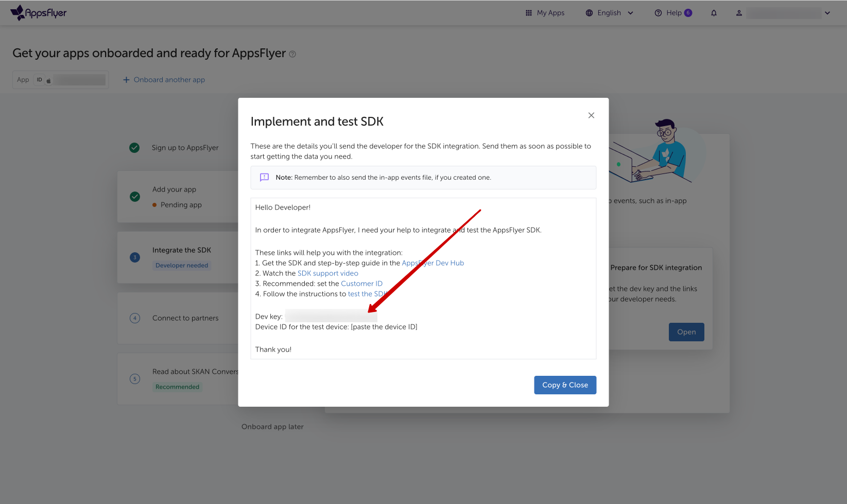Screen dimensions: 847x504
Task: Click the Device ID placeholder line
Action: (x=336, y=327)
